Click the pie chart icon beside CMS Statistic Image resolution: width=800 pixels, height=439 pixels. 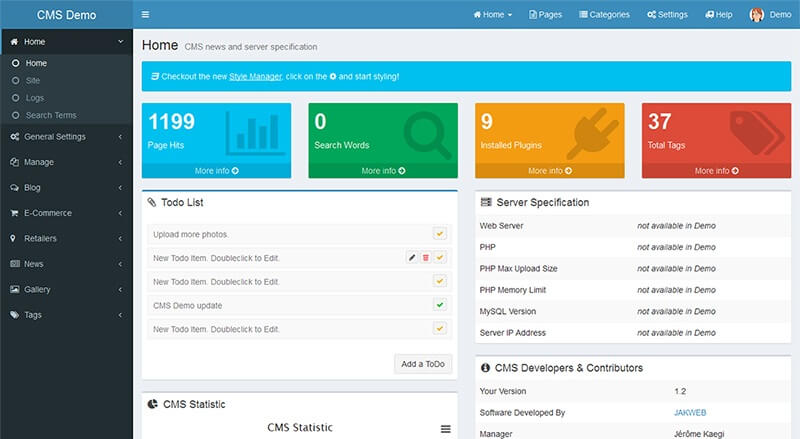[x=153, y=404]
